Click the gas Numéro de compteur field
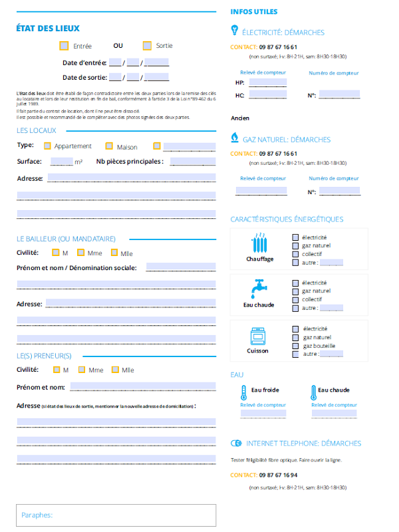Screen dimensions: 399x532 point(340,191)
